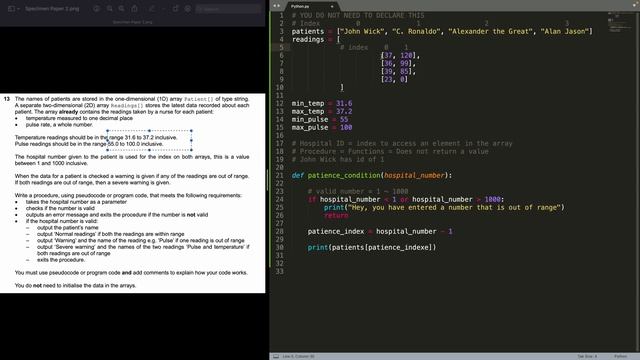Click the Rotate icon in Preview toolbar
640x360 pixels.
click(176, 9)
